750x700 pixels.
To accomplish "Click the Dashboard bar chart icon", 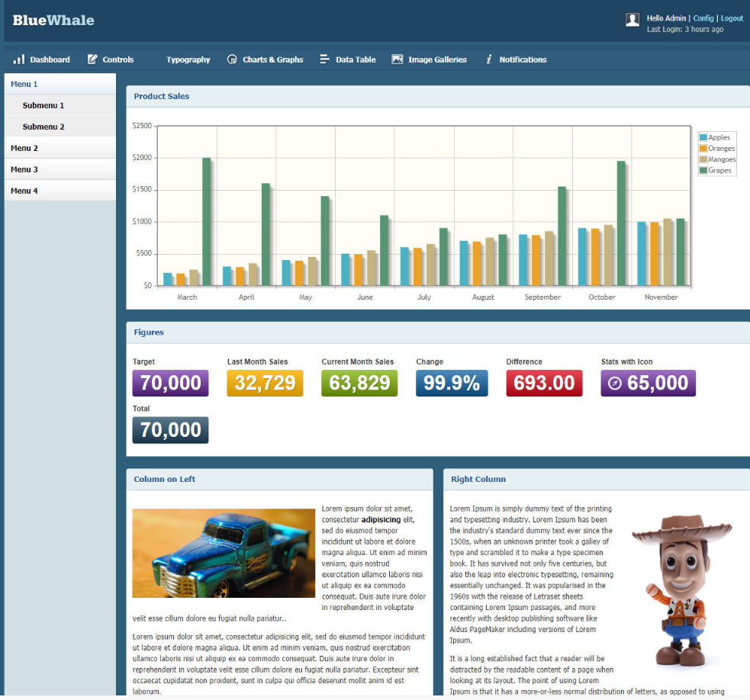I will pos(19,59).
